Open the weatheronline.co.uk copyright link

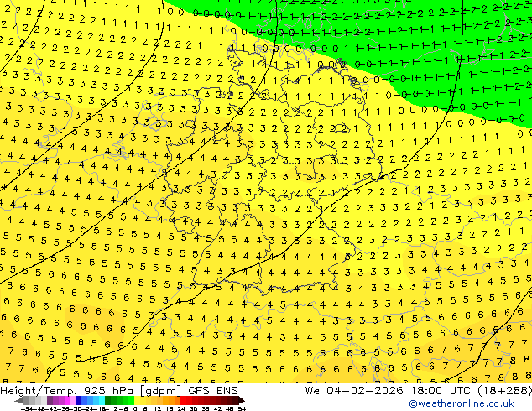(462, 403)
